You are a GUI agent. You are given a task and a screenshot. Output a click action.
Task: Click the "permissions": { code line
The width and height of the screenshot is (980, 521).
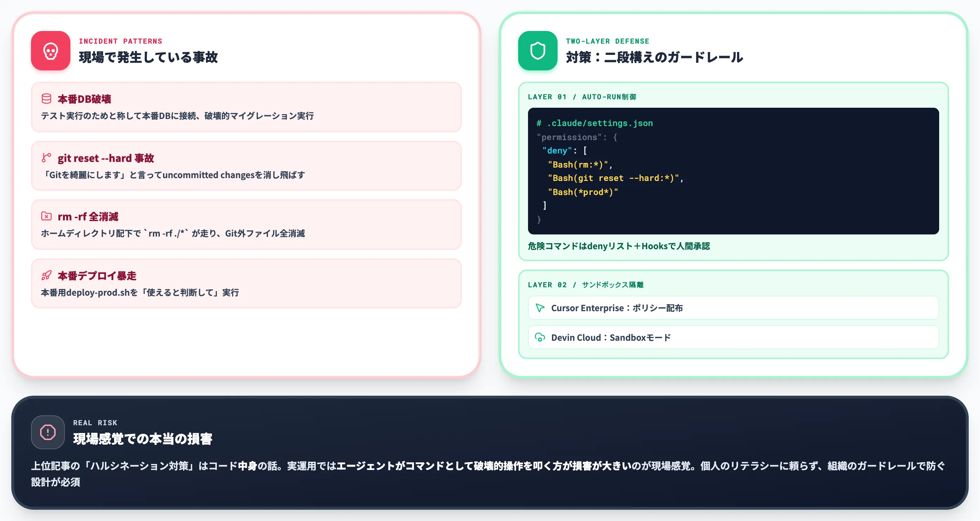pos(577,137)
